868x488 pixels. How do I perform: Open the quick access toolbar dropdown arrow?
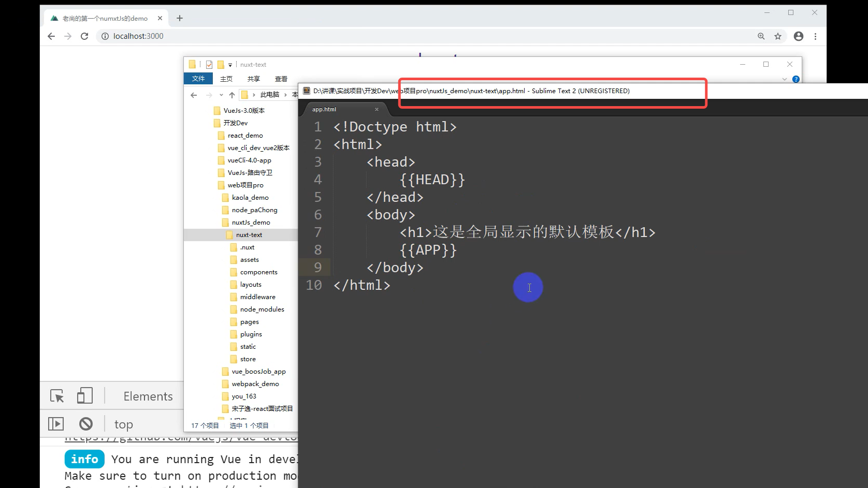click(x=230, y=65)
